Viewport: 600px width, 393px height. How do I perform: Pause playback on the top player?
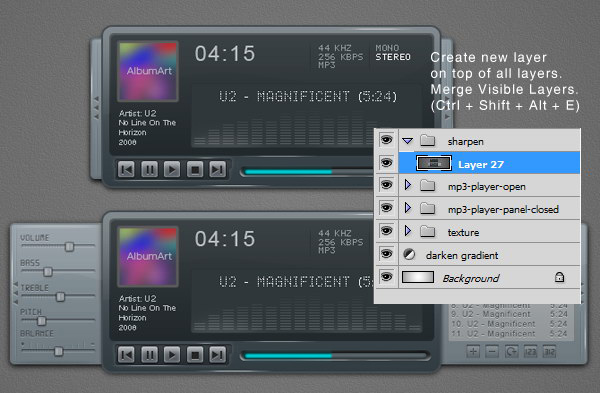coord(149,170)
